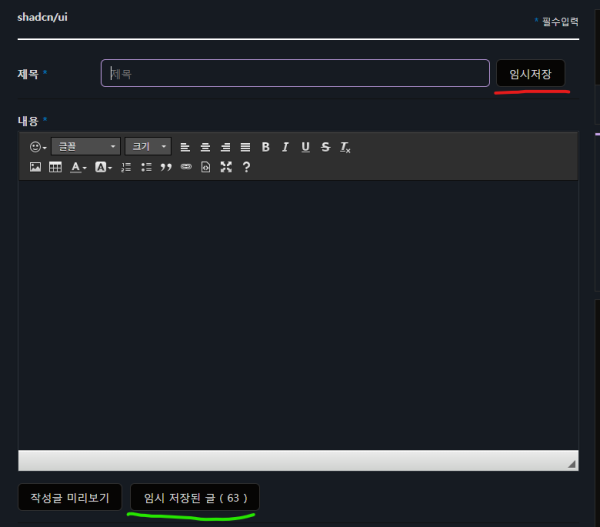Image resolution: width=600 pixels, height=527 pixels.
Task: Toggle bold formatting
Action: point(265,147)
